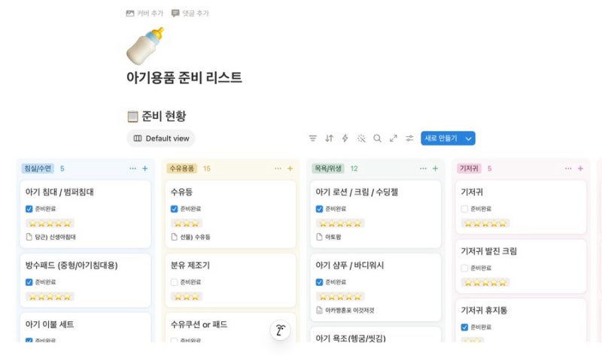Viewport: 602px width, 364px height.
Task: Open the filter icon in database toolbar
Action: click(x=313, y=138)
